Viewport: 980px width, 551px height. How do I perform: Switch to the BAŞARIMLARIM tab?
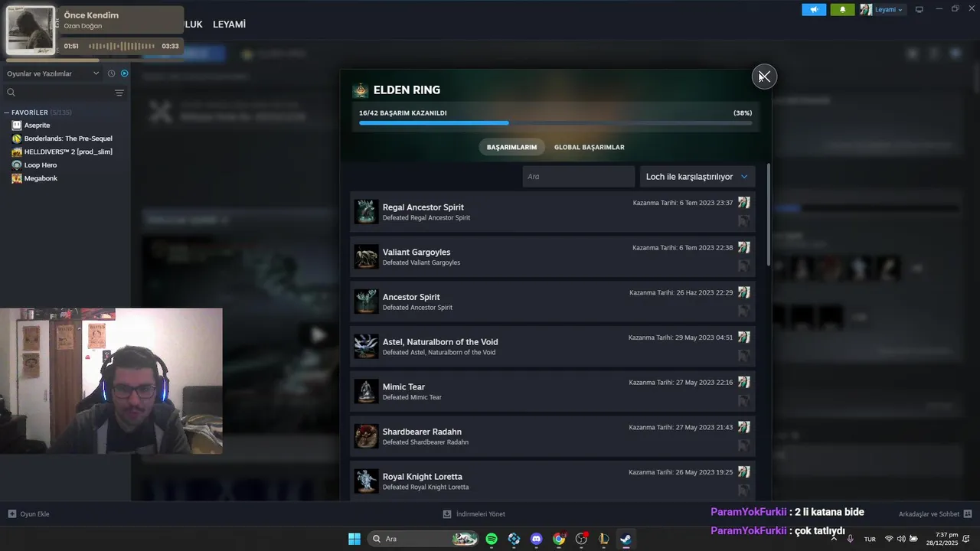click(x=511, y=147)
